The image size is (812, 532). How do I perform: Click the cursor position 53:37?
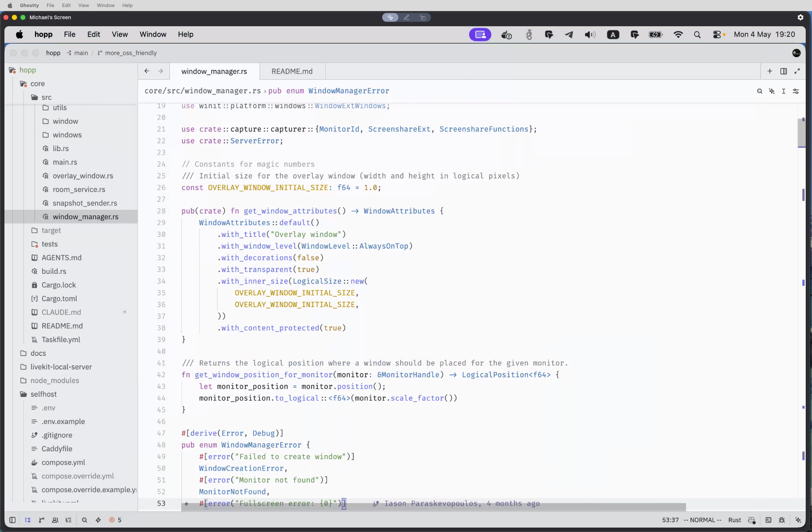pos(670,520)
